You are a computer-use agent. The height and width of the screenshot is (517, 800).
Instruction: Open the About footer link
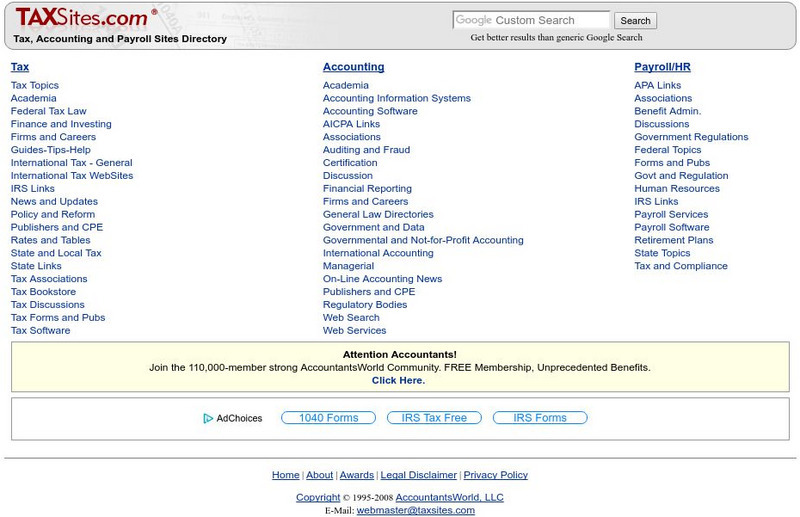[x=319, y=475]
